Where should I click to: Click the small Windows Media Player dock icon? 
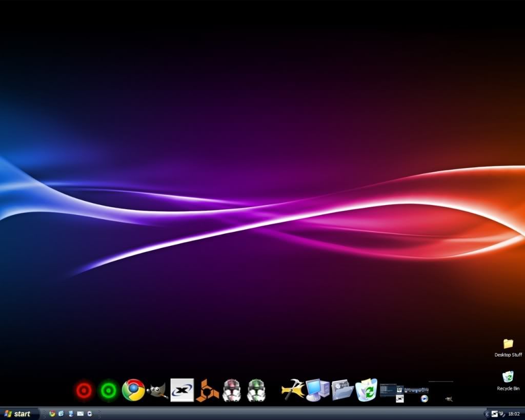coord(424,399)
